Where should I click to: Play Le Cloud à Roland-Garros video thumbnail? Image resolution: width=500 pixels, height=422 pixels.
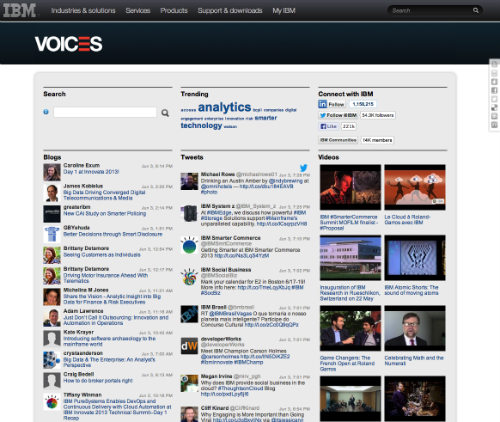pos(415,187)
